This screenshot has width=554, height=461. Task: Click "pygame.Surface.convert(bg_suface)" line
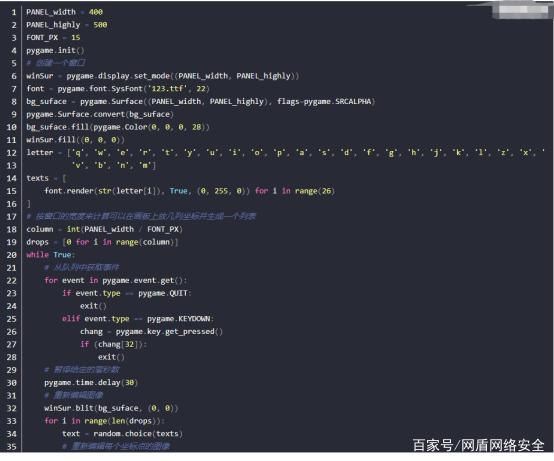(x=100, y=114)
